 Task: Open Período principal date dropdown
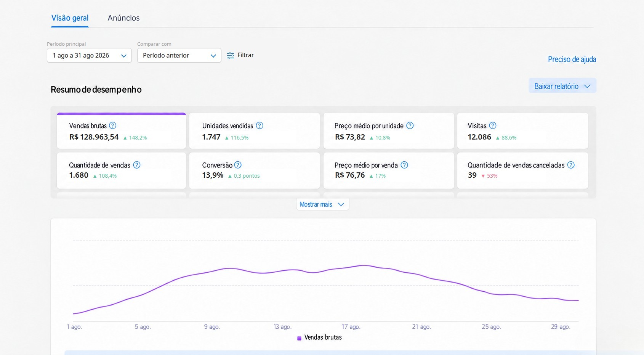pyautogui.click(x=89, y=55)
